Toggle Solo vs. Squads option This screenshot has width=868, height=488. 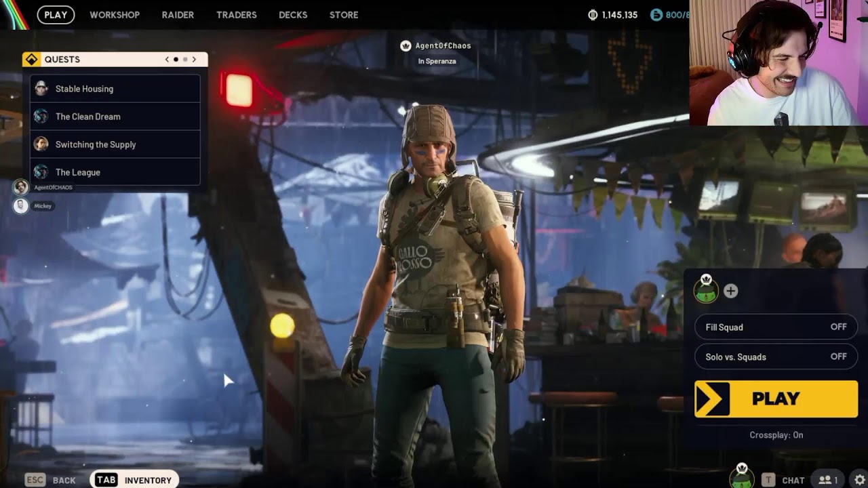pyautogui.click(x=776, y=357)
